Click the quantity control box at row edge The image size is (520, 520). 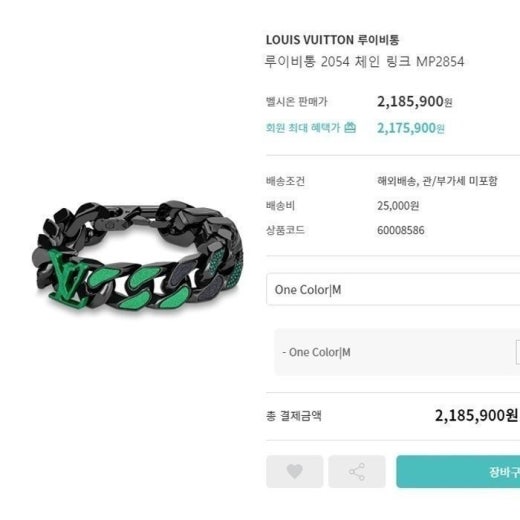coord(518,352)
